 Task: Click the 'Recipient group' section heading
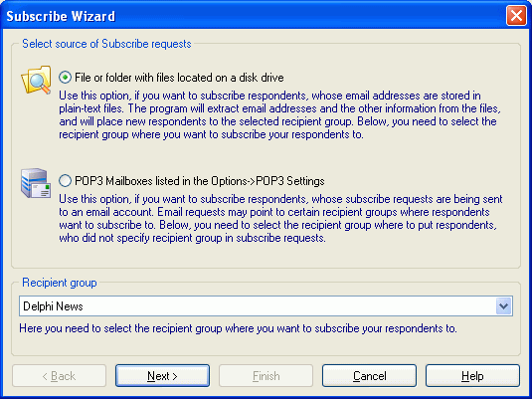coord(60,283)
